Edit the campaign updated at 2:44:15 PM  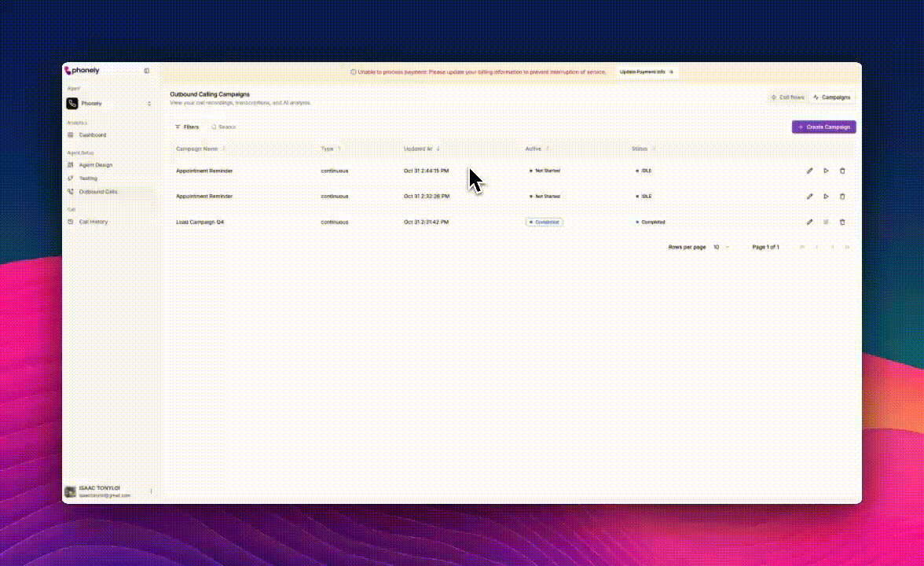tap(809, 171)
